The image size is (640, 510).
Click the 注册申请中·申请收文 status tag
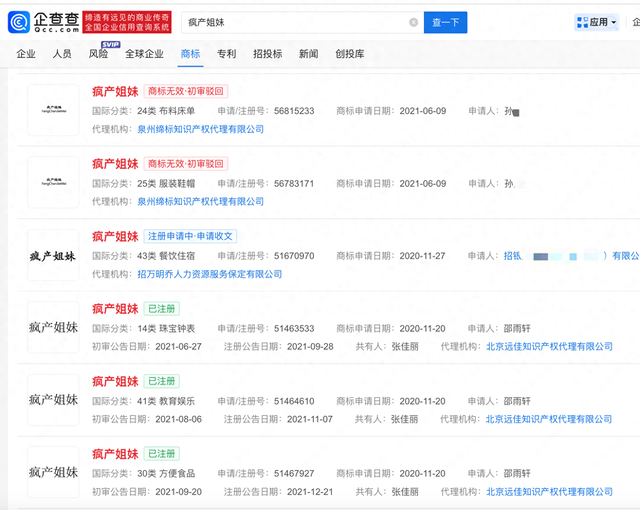191,237
